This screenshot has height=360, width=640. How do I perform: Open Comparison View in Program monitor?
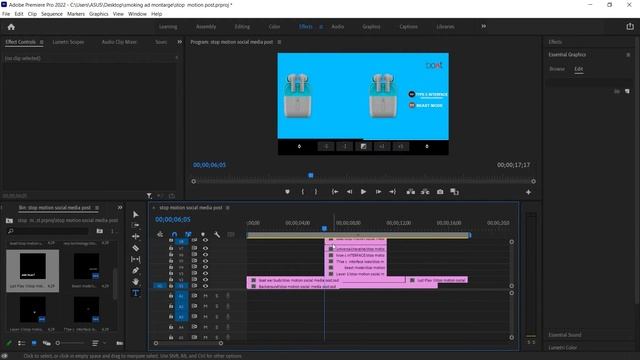tap(454, 192)
